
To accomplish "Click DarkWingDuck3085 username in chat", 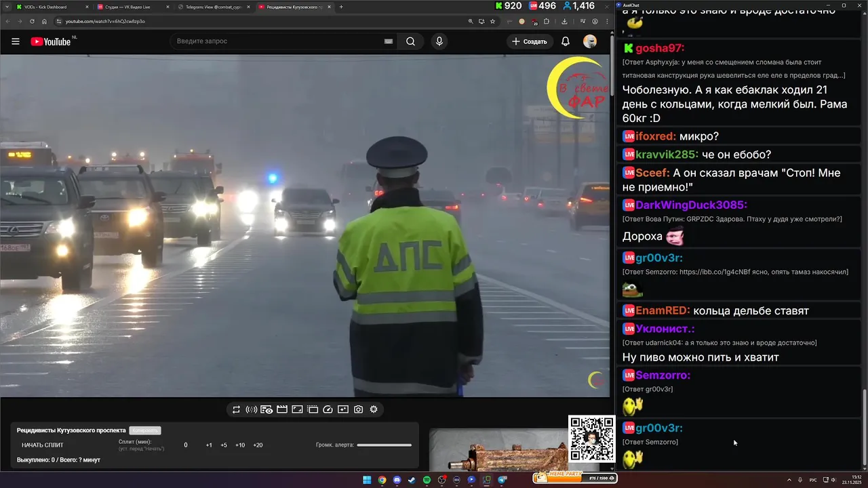I will coord(691,205).
